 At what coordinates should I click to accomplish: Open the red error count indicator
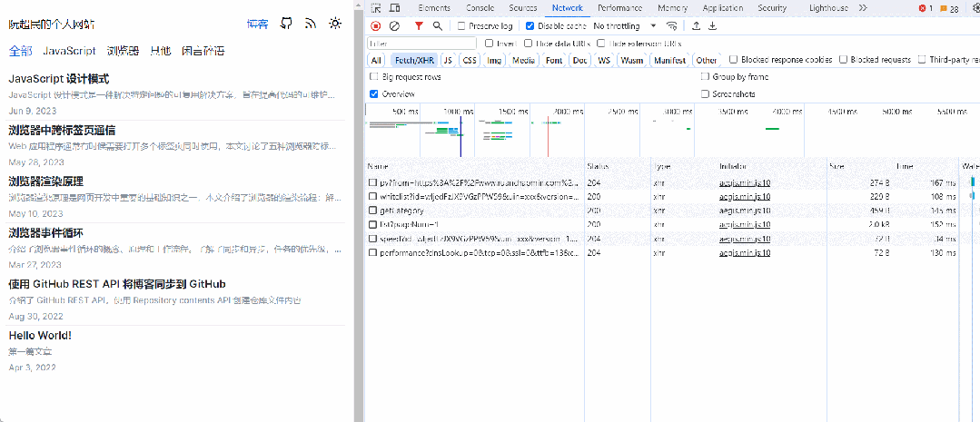pos(926,8)
